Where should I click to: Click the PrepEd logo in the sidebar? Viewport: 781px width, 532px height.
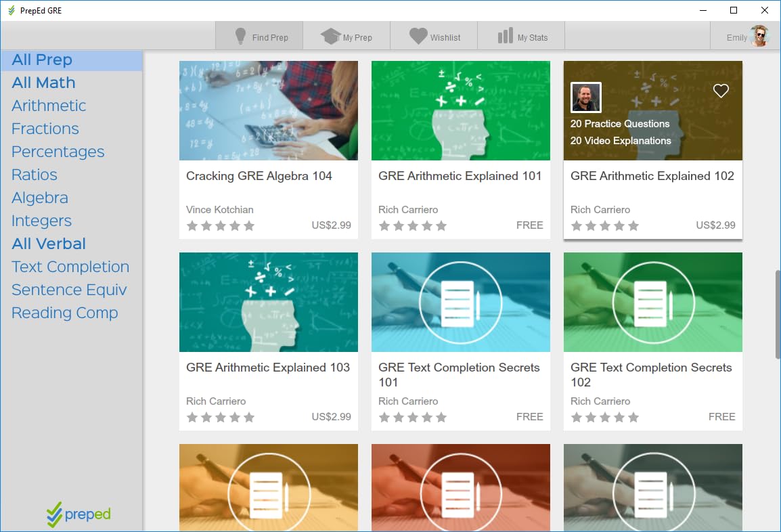pyautogui.click(x=79, y=514)
